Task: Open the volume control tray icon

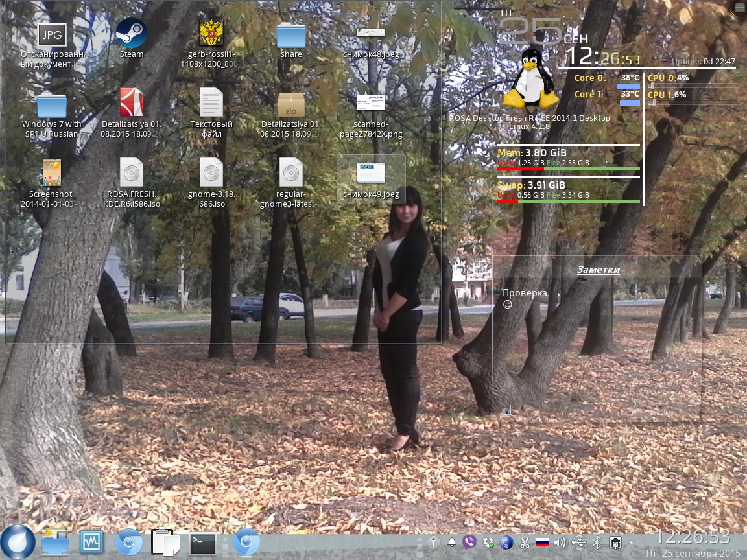Action: pyautogui.click(x=560, y=542)
